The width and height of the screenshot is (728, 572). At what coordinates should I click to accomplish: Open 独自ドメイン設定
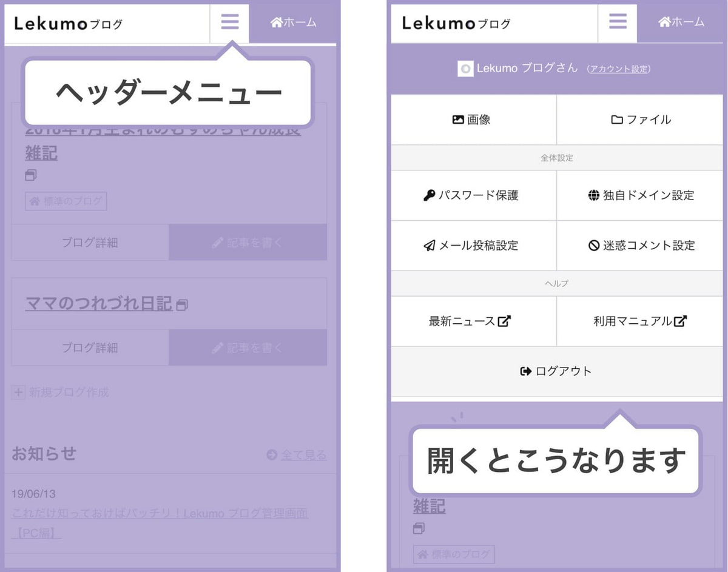pos(640,195)
